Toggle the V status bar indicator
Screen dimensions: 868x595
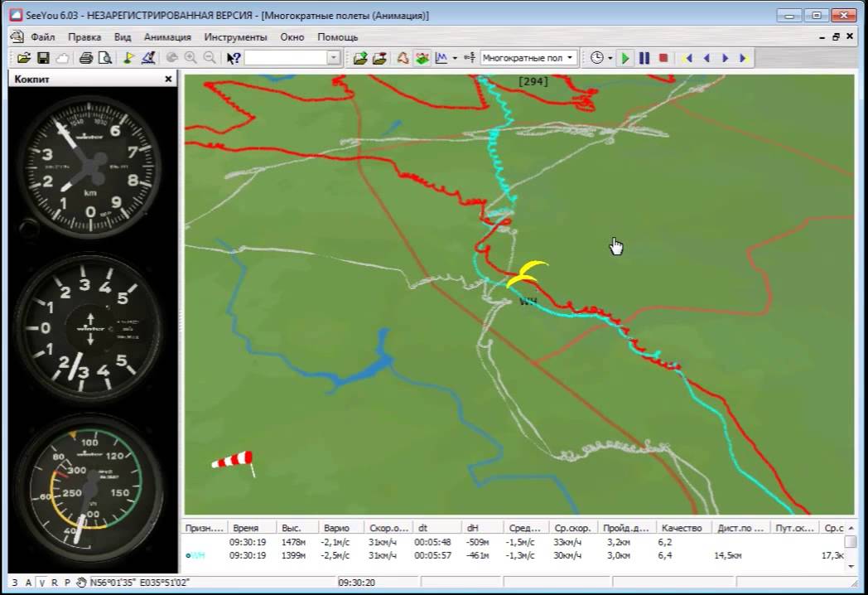click(41, 583)
